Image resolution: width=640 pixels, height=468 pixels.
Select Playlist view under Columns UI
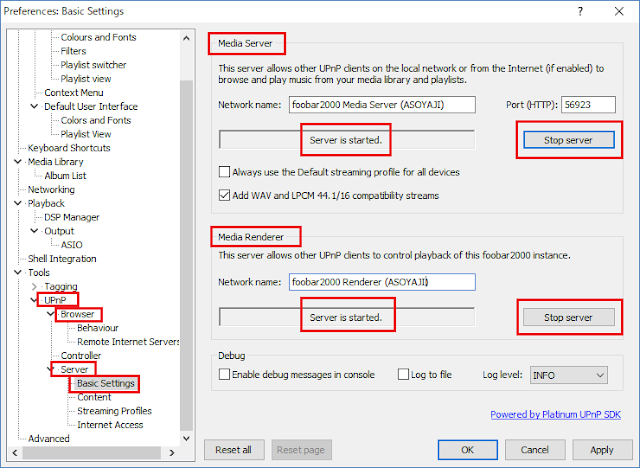click(86, 79)
